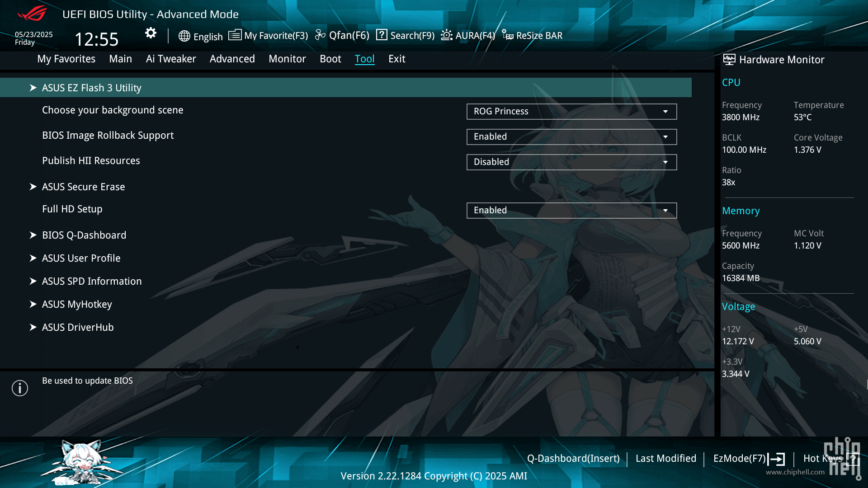Click CPU temperature value 53°C
868x488 pixels.
click(x=802, y=117)
